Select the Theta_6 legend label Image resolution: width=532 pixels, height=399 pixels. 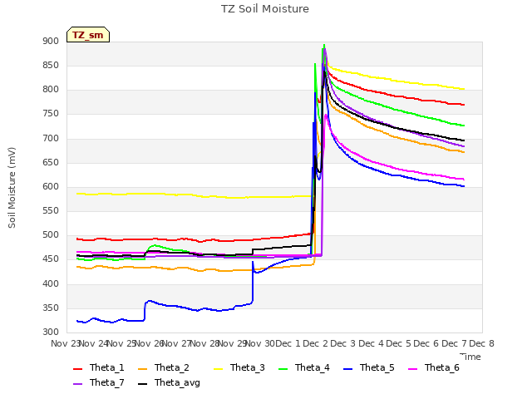[x=441, y=367]
